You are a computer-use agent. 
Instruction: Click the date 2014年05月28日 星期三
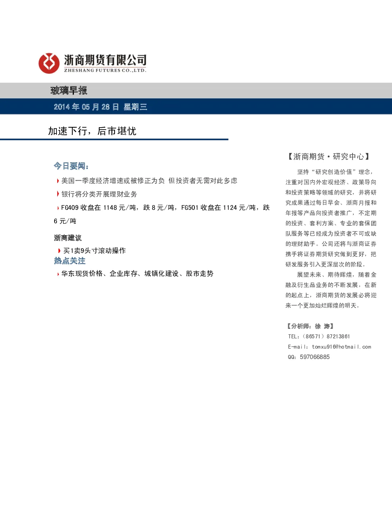[100, 107]
